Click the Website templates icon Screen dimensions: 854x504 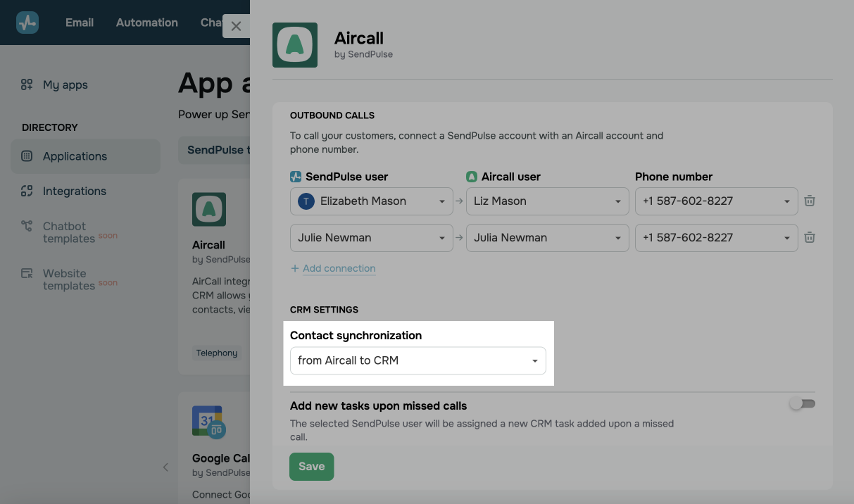tap(27, 273)
